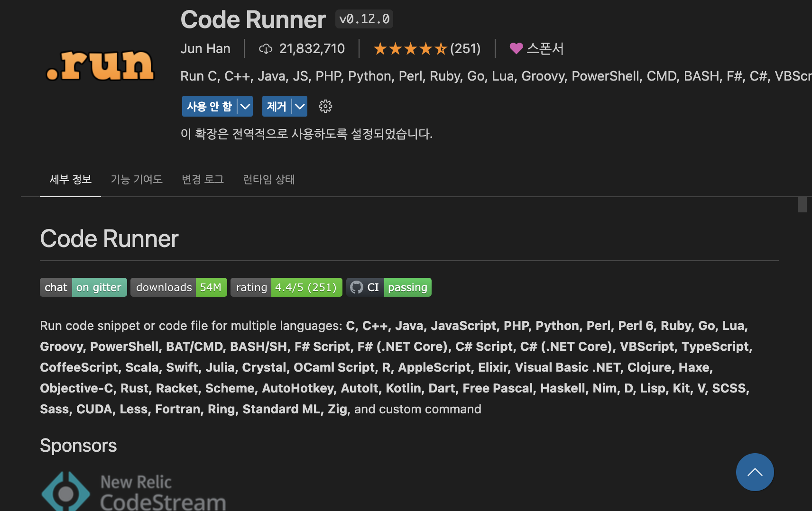Click the 사용 안 함 disable button
Viewport: 812px width, 511px height.
(x=209, y=106)
